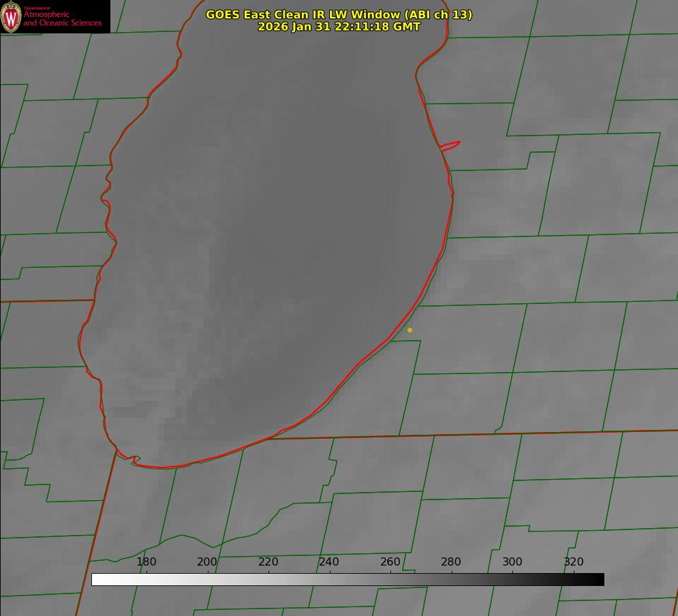Click the UW crest logo
This screenshot has width=678, height=616.
11,16
